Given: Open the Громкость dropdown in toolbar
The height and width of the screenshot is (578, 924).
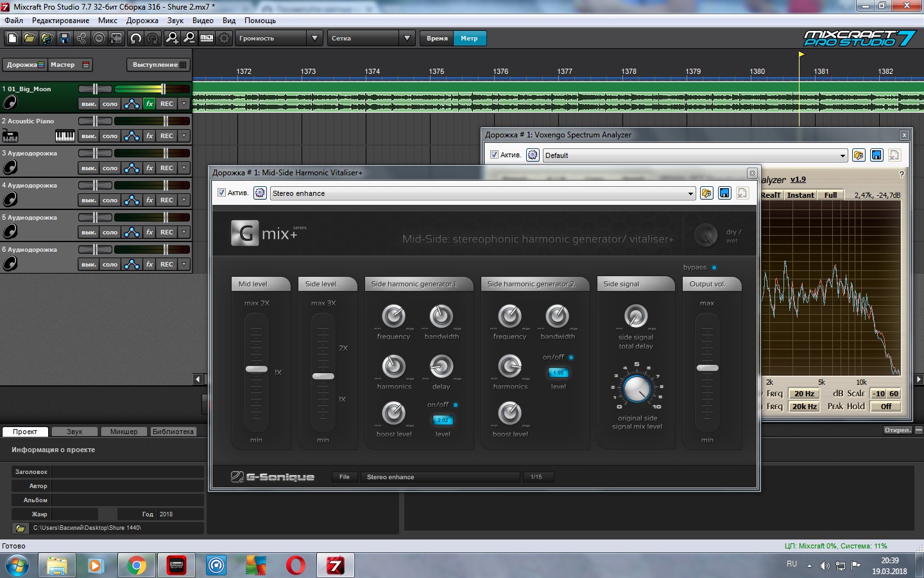Looking at the screenshot, I should [x=314, y=39].
